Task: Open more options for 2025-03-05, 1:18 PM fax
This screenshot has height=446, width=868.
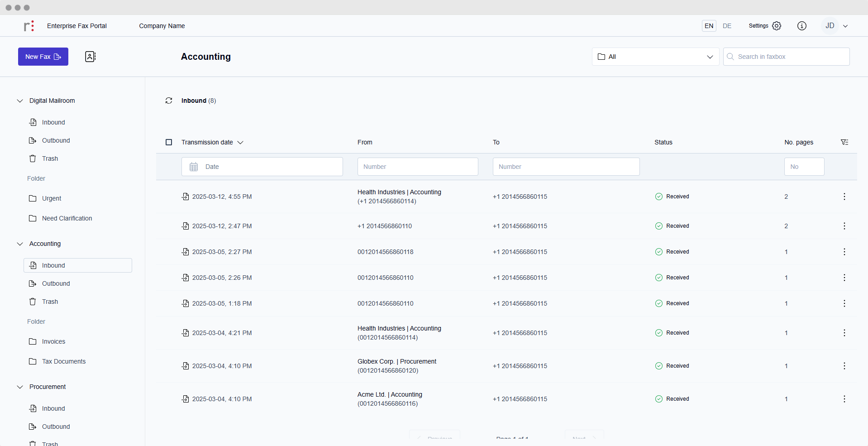Action: point(844,303)
